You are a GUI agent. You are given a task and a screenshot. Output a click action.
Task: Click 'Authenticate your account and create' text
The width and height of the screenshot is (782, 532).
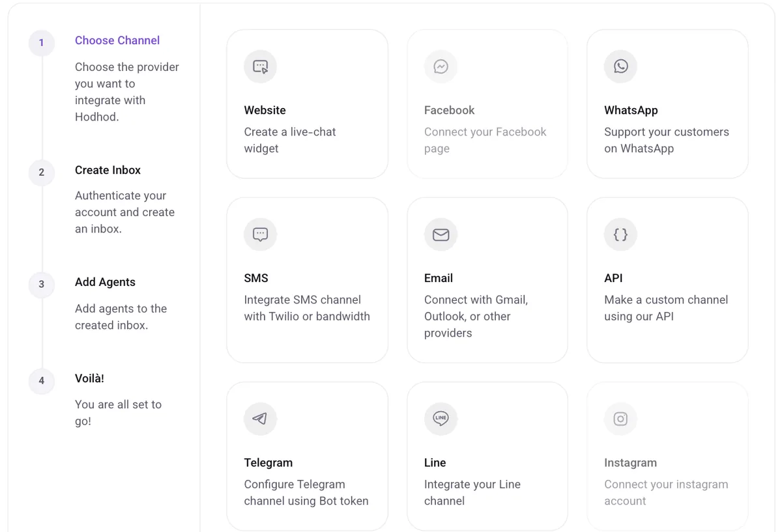click(x=124, y=212)
